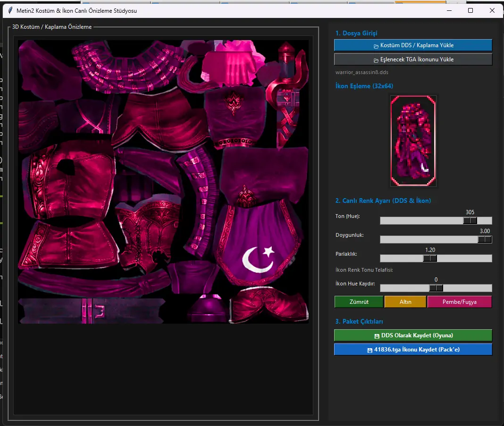The image size is (504, 426).
Task: Click the 'Ton (Hue):' label
Action: click(347, 216)
